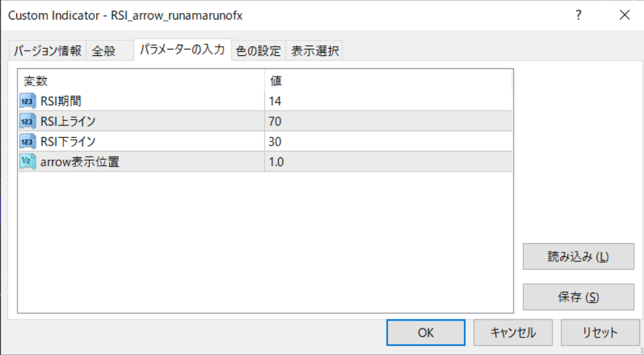Image resolution: width=644 pixels, height=355 pixels.
Task: Click the integer icon beside RSI下ライン
Action: point(28,141)
